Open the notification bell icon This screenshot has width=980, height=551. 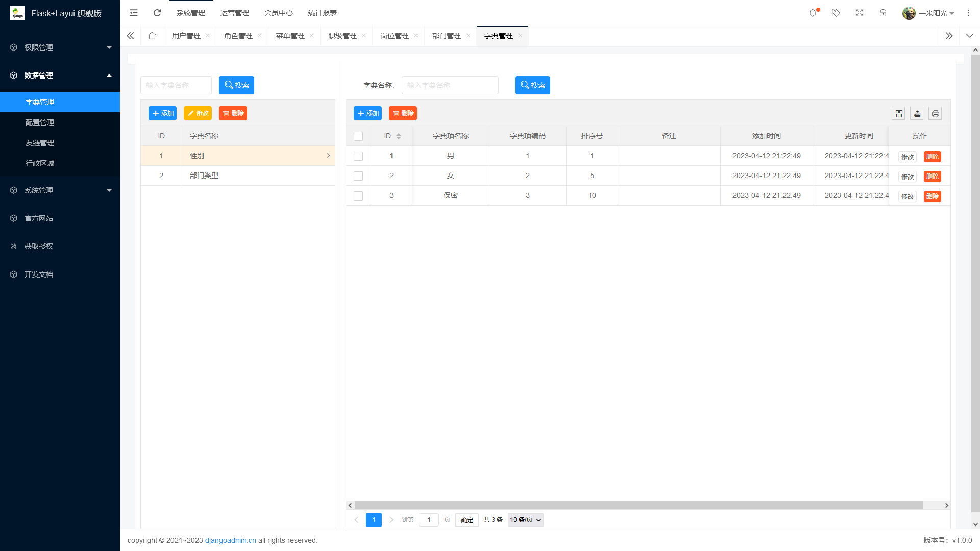click(813, 13)
